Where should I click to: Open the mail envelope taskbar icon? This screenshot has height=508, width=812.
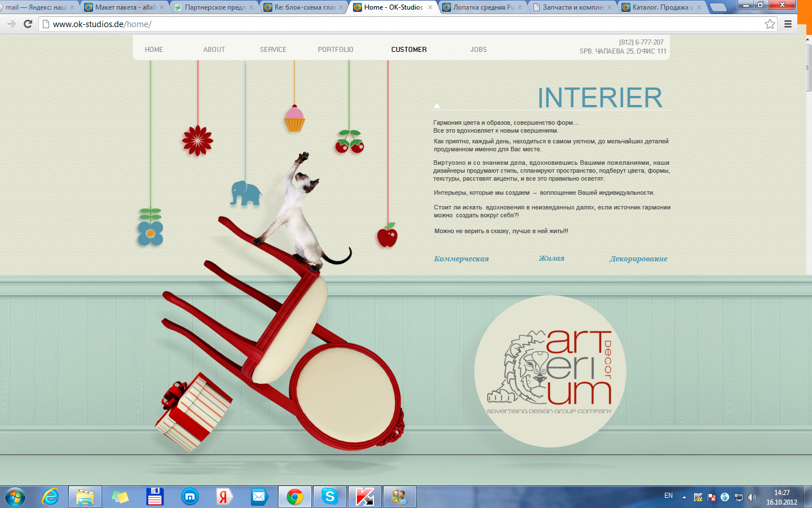coord(259,497)
